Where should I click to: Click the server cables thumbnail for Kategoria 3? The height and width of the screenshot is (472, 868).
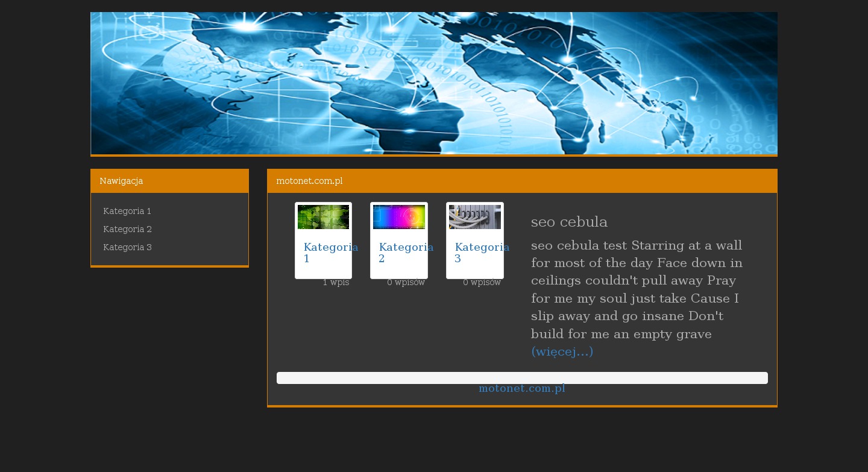474,217
